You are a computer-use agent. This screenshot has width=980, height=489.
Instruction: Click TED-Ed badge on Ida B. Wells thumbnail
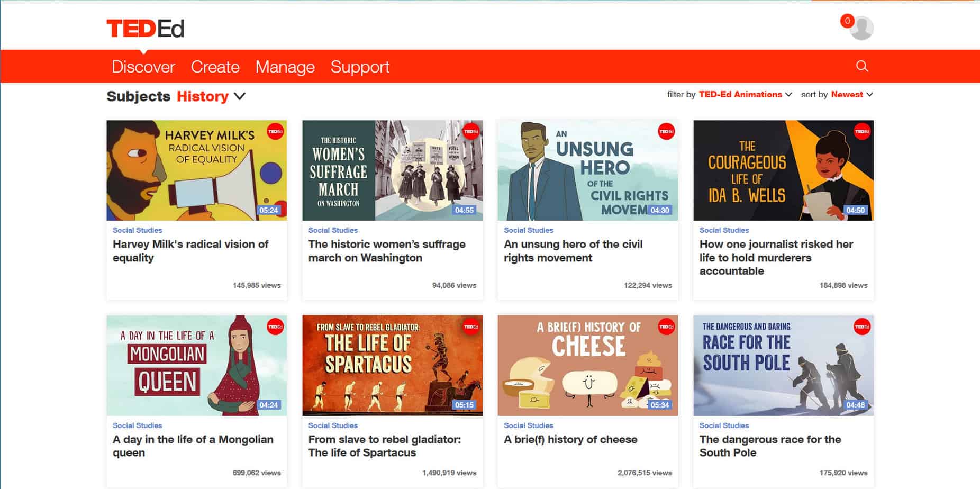pyautogui.click(x=862, y=131)
